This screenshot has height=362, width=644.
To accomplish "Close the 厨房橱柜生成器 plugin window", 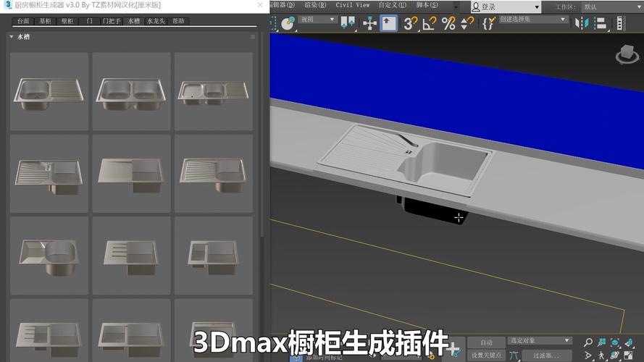I will (x=260, y=5).
